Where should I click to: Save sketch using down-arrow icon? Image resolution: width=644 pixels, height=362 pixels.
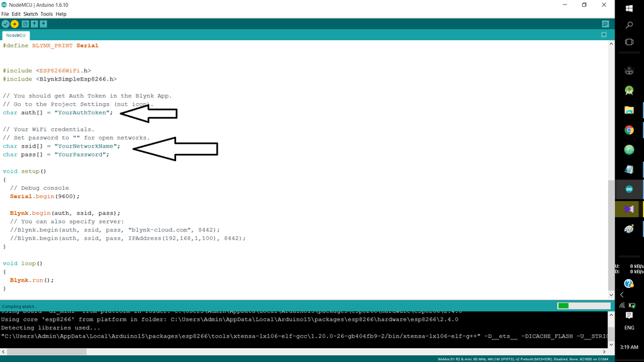[44, 24]
